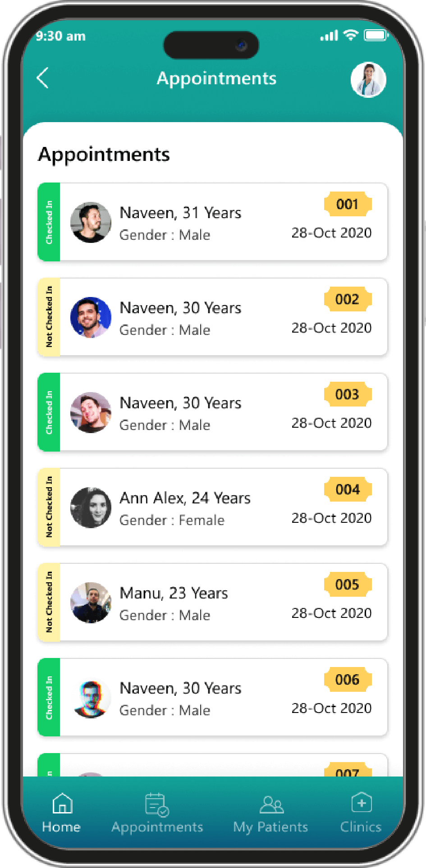Image resolution: width=426 pixels, height=868 pixels.
Task: Select the Home tab label
Action: [x=61, y=827]
